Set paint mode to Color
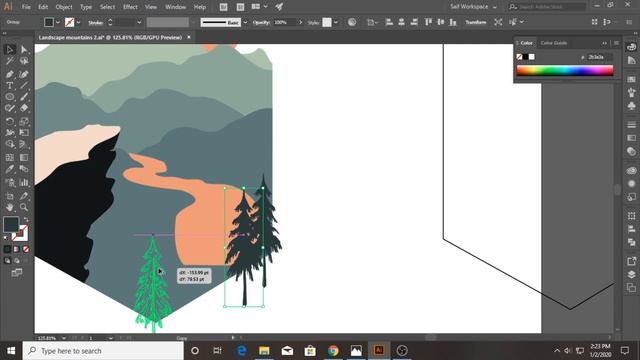The width and height of the screenshot is (640, 360). tap(7, 249)
